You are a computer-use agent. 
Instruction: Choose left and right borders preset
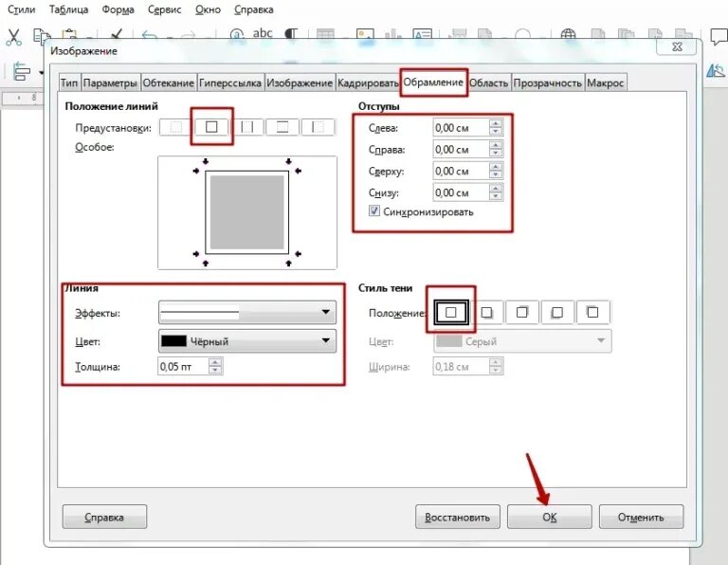tap(247, 127)
